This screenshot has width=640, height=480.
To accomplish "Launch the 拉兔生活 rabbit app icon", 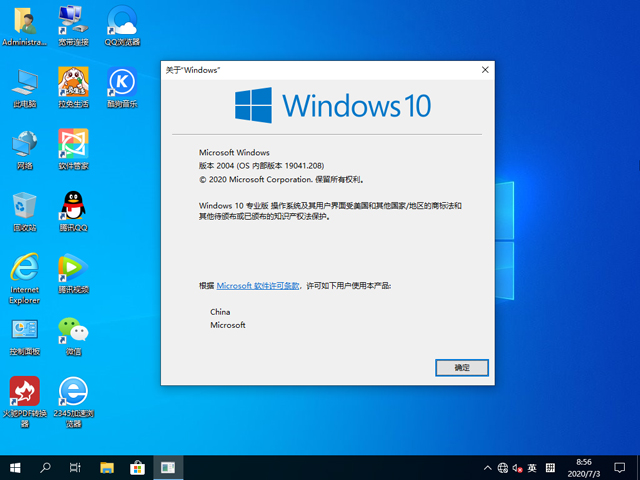I will coord(73,87).
